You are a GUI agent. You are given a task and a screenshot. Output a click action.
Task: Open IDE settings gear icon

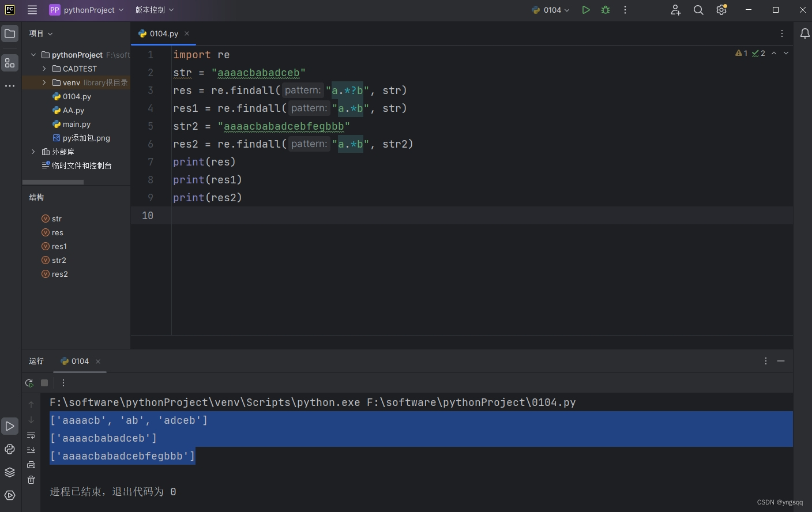click(x=721, y=10)
